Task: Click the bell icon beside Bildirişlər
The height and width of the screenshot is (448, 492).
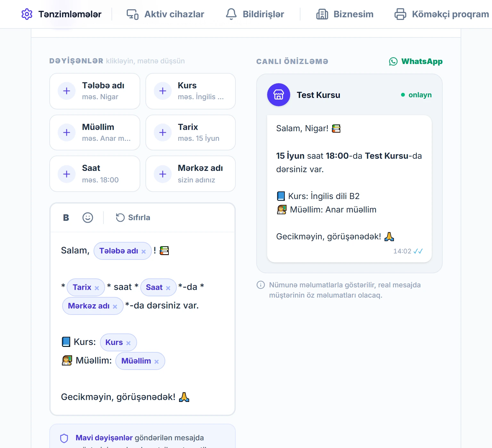Action: coord(231,14)
